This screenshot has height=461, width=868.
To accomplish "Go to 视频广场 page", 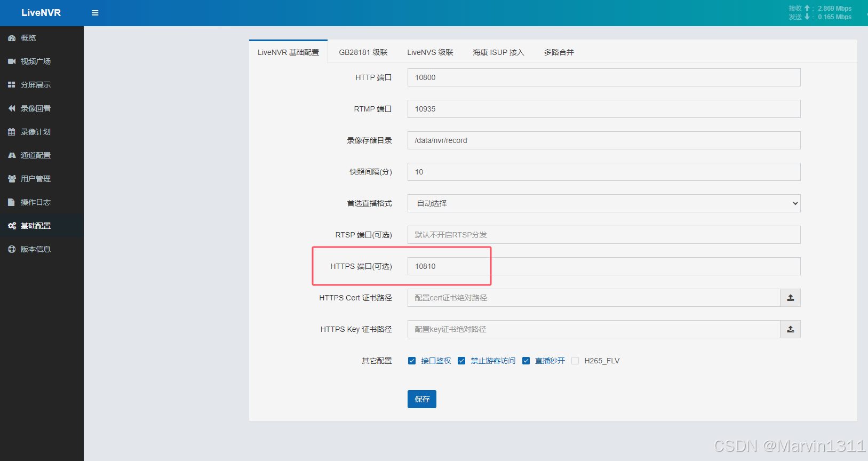I will click(42, 61).
